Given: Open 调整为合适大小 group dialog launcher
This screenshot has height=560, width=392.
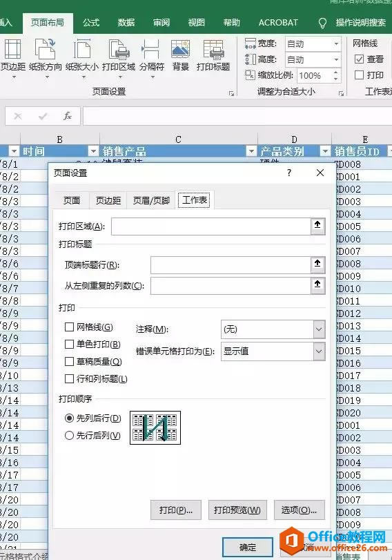Looking at the screenshot, I should click(341, 93).
